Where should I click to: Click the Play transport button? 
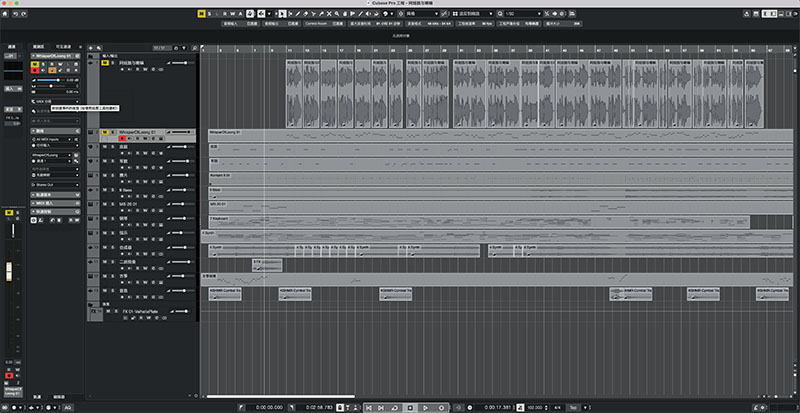point(425,407)
